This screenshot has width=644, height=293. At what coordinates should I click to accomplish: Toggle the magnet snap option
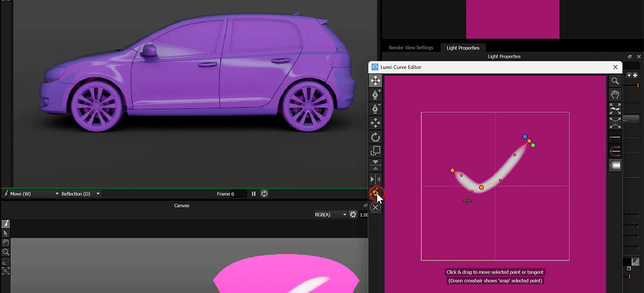pos(615,152)
